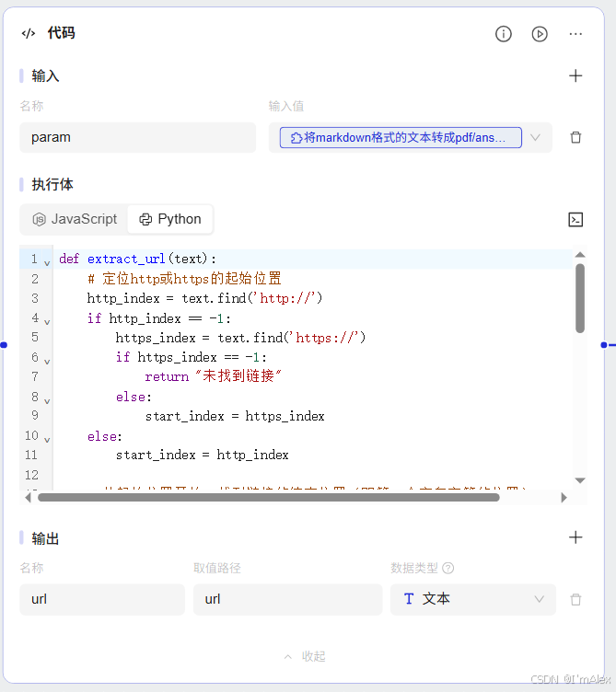The height and width of the screenshot is (692, 616).
Task: Click the editor scroll down arrow
Action: click(580, 480)
